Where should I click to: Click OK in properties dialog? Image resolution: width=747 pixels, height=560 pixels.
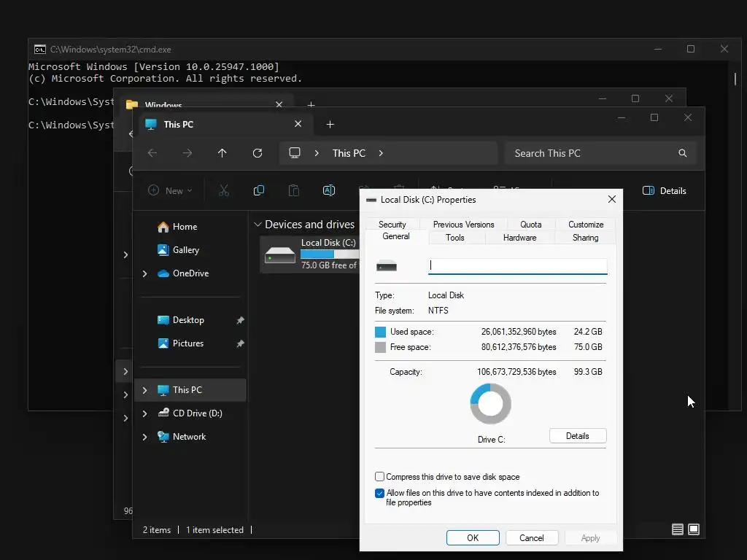pos(473,537)
